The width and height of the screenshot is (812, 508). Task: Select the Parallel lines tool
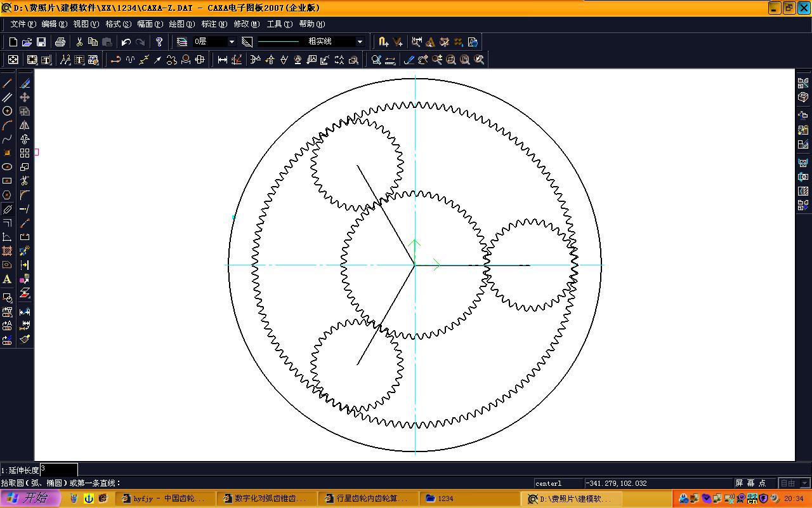click(x=8, y=97)
